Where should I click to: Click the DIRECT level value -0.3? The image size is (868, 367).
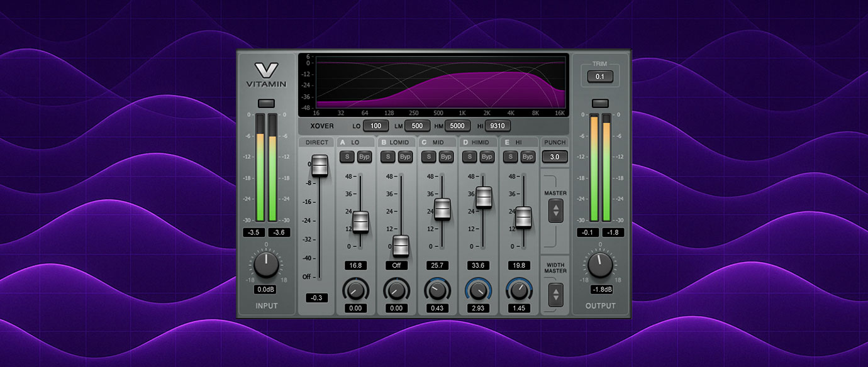(x=317, y=298)
